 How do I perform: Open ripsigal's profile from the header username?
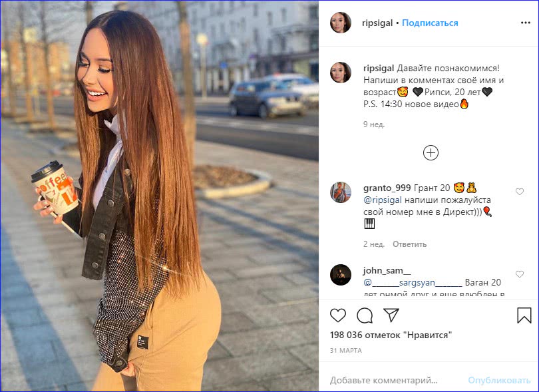coord(377,23)
